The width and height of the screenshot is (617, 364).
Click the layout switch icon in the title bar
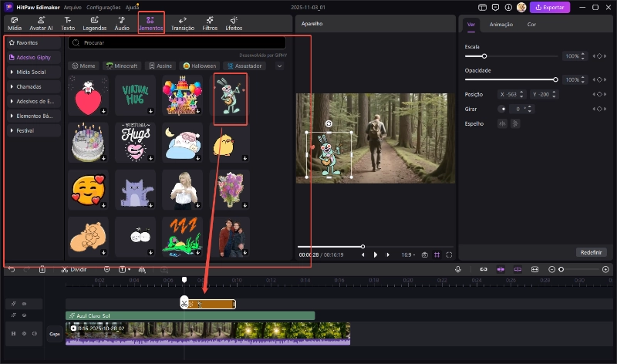[483, 7]
